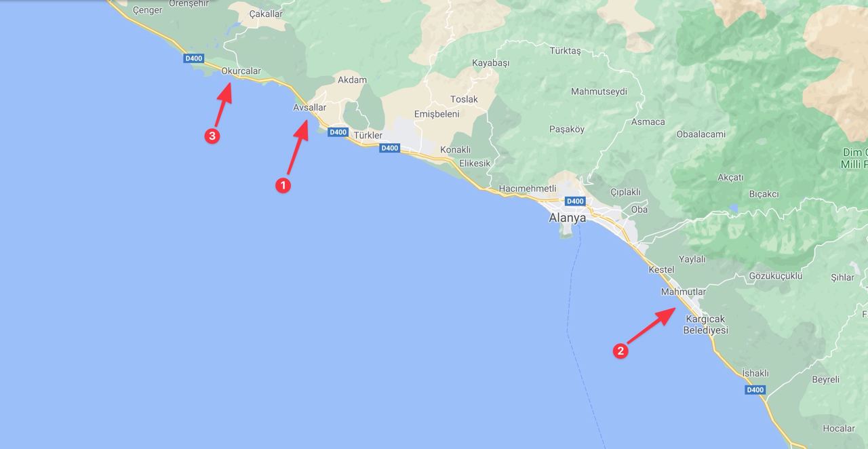The height and width of the screenshot is (449, 868).
Task: Select the Mahmutlar place label
Action: point(683,292)
